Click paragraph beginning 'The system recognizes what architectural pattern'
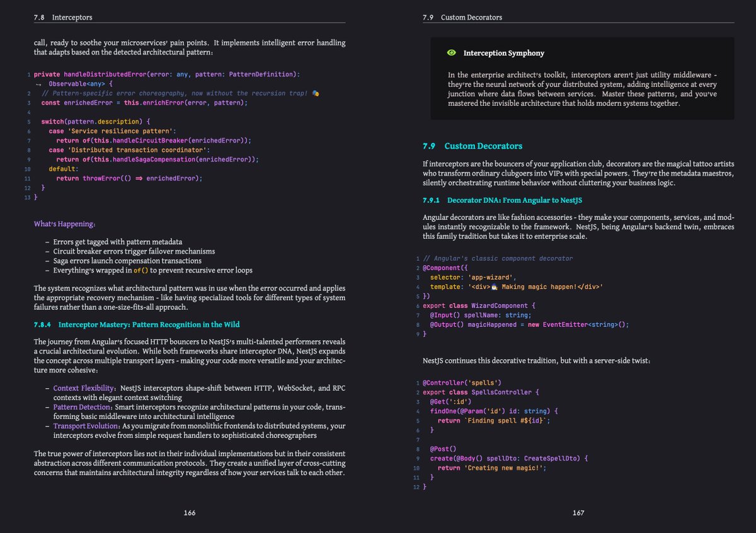This screenshot has height=533, width=756. click(190, 297)
